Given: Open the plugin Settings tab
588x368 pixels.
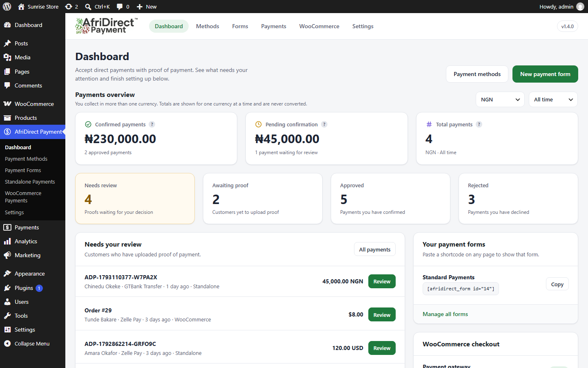Looking at the screenshot, I should (363, 26).
